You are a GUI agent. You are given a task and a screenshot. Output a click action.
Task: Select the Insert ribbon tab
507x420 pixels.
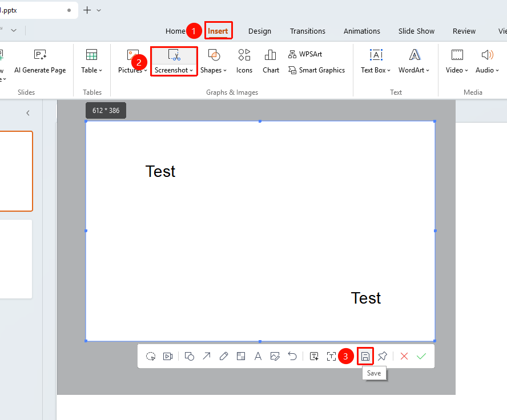tap(218, 31)
